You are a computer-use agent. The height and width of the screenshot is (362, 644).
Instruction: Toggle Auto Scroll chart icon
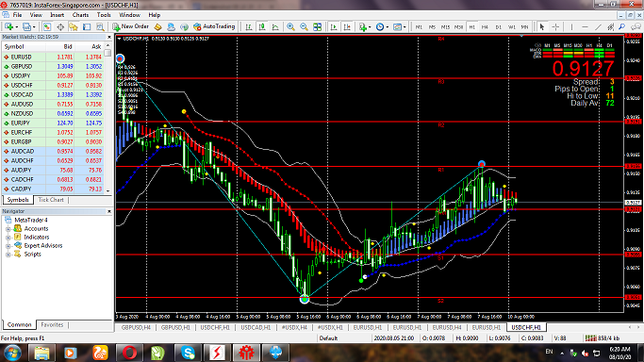[334, 26]
